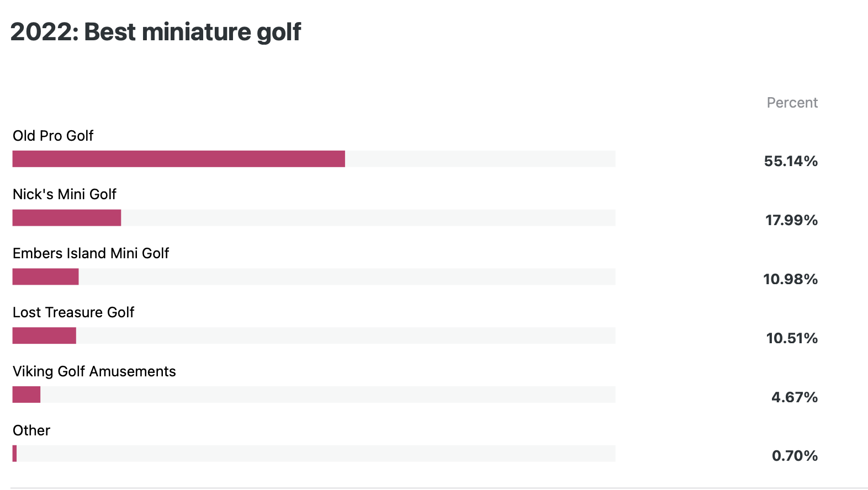The image size is (868, 490).
Task: Select the Viking Golf Amusements label
Action: click(x=94, y=371)
